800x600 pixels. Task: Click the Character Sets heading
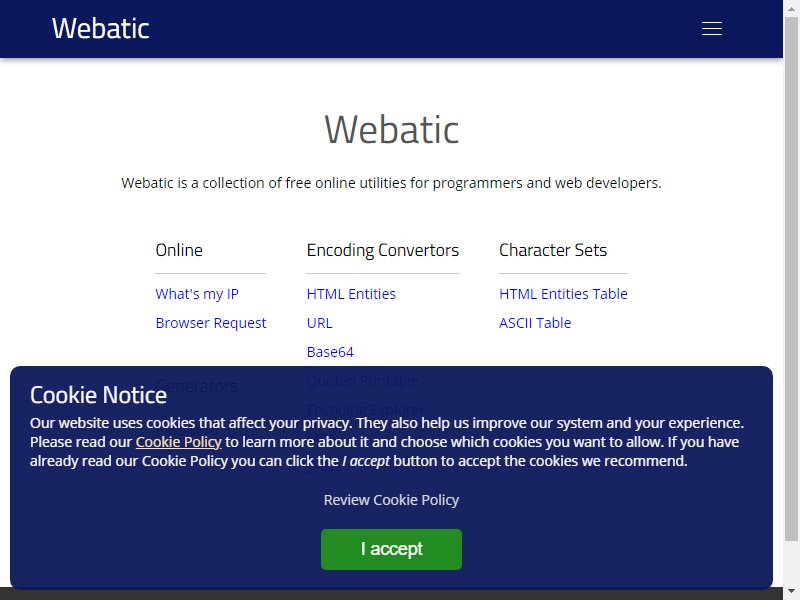(553, 250)
